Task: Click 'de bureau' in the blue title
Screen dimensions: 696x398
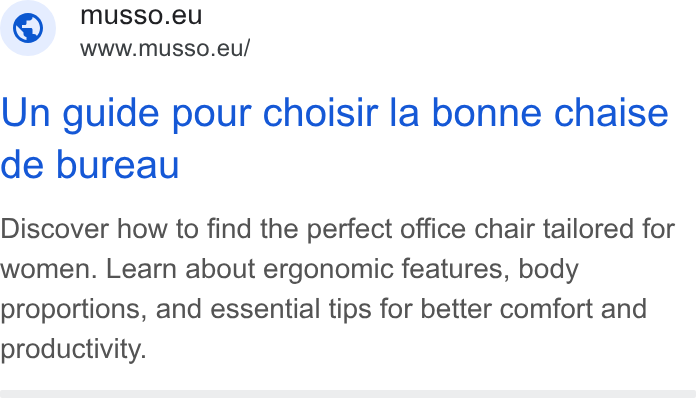Action: [x=90, y=164]
